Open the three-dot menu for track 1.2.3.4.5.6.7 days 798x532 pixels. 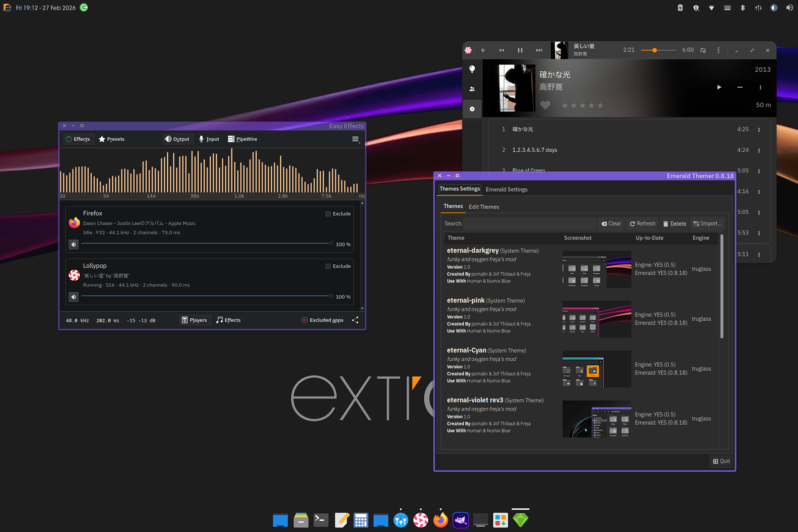click(759, 150)
